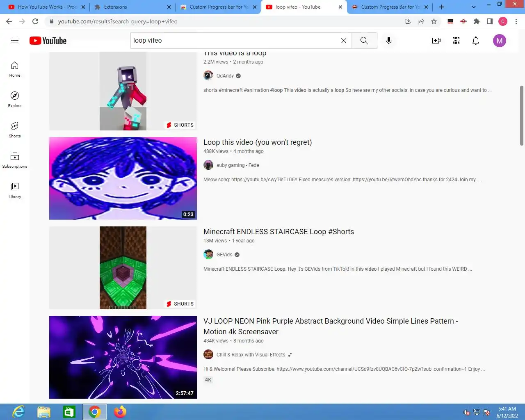525x420 pixels.
Task: Open File Explorer from the taskbar
Action: 44,412
